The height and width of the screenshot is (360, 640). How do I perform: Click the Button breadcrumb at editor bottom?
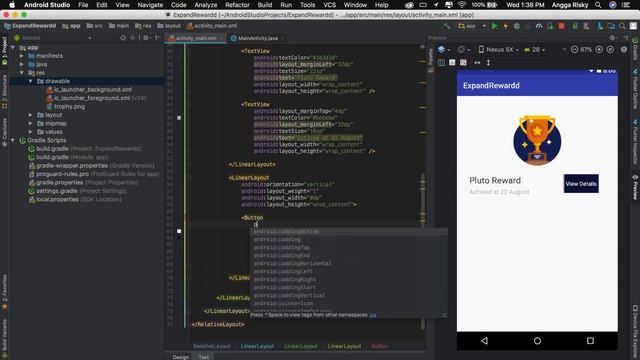tap(380, 346)
